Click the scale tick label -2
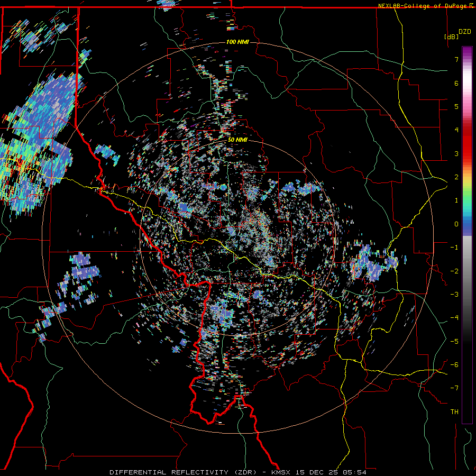This screenshot has width=476, height=476. [x=454, y=271]
